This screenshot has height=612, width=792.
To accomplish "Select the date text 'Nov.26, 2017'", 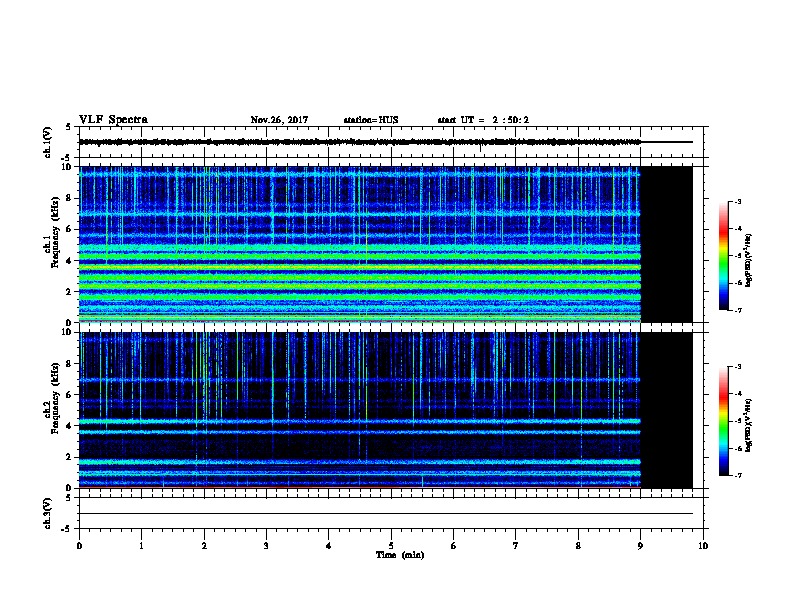I will tap(279, 120).
